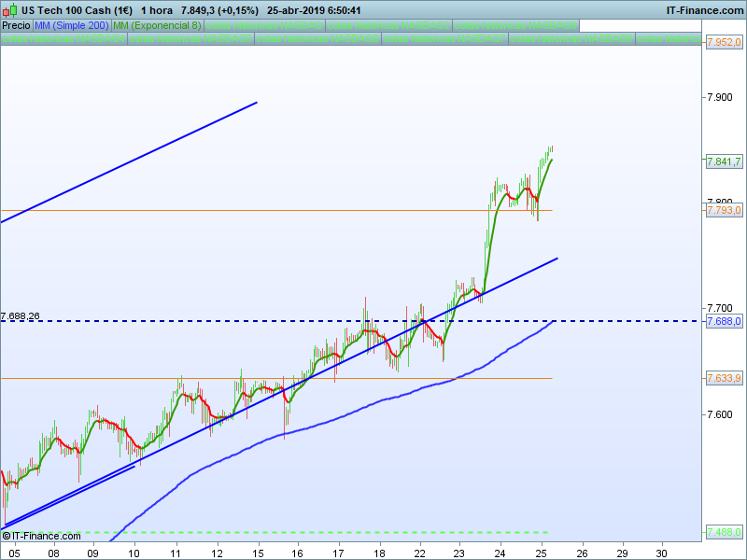Click the candlestick chart icon in title bar

(x=10, y=10)
